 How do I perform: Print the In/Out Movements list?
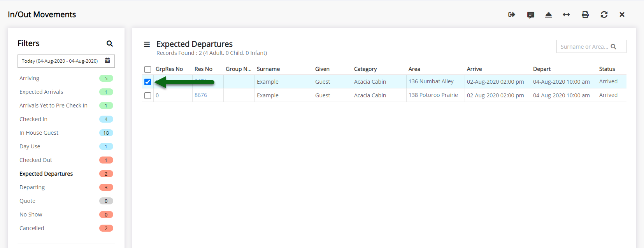click(585, 14)
